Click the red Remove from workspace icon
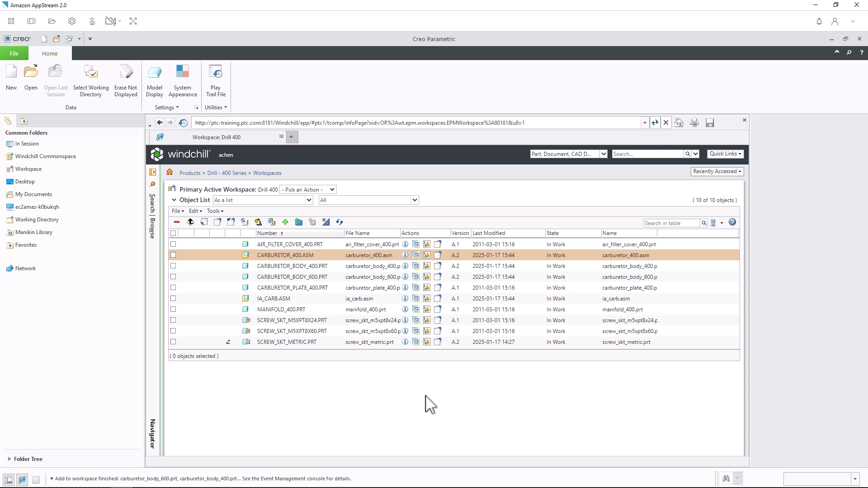The image size is (868, 488). pos(177,222)
